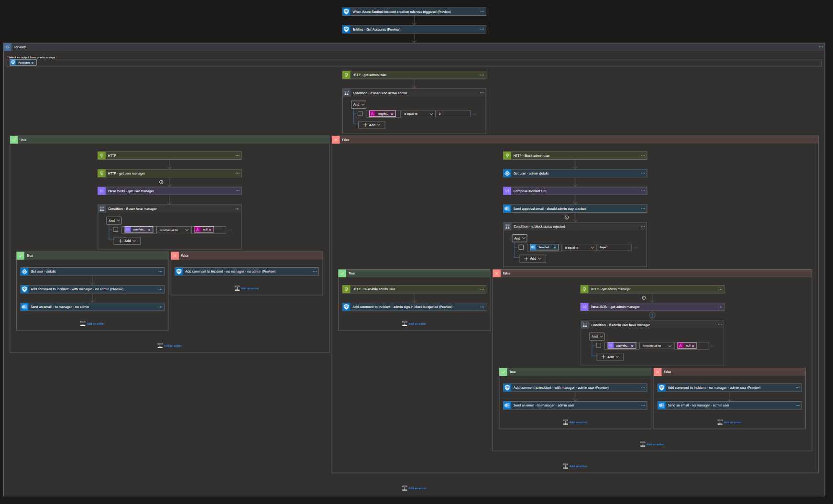Click the For each loop icon
The image size is (833, 504).
tap(8, 47)
